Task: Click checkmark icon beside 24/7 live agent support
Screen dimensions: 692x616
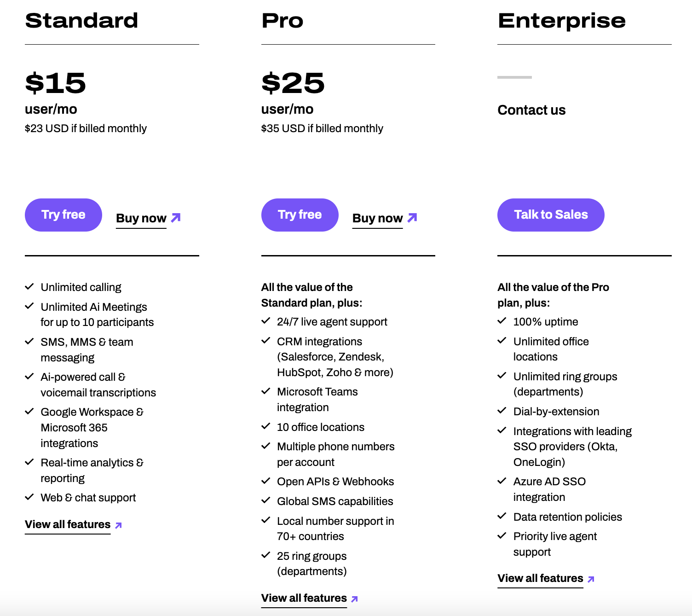Action: (265, 321)
